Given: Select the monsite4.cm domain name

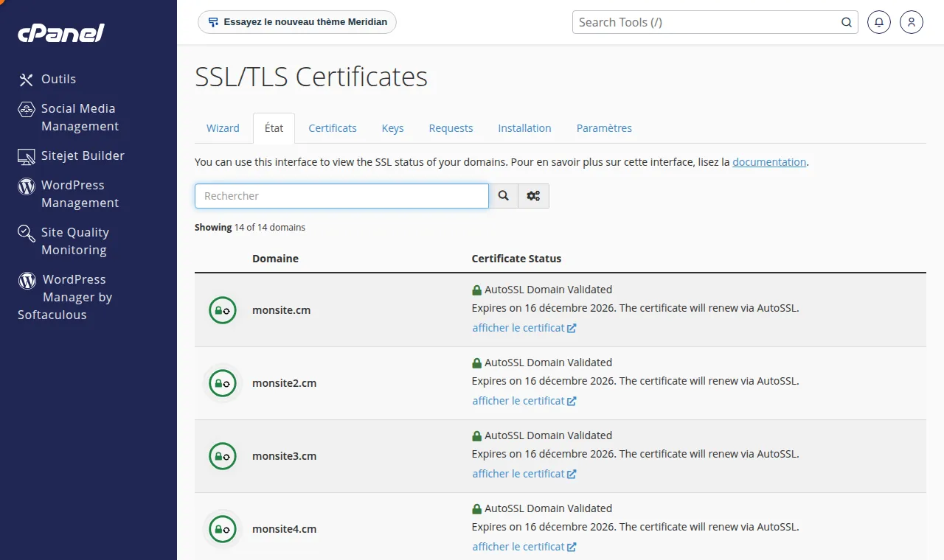Looking at the screenshot, I should (284, 529).
